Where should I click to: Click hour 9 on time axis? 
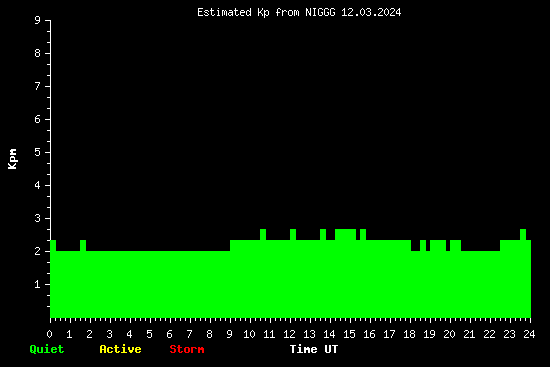point(229,334)
